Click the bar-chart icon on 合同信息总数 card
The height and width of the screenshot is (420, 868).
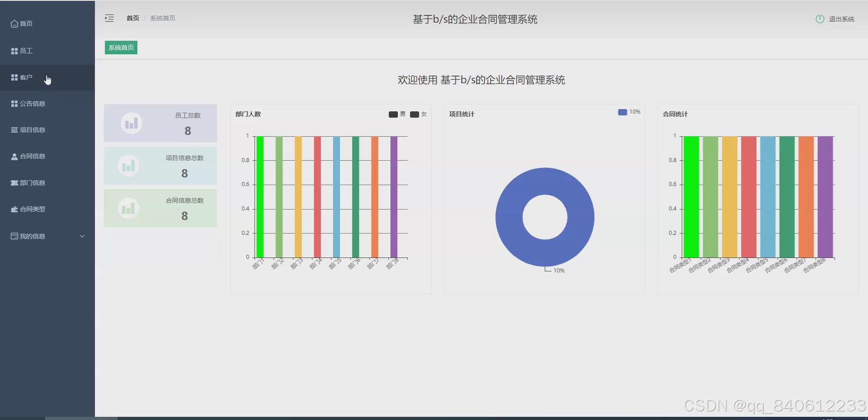(128, 208)
